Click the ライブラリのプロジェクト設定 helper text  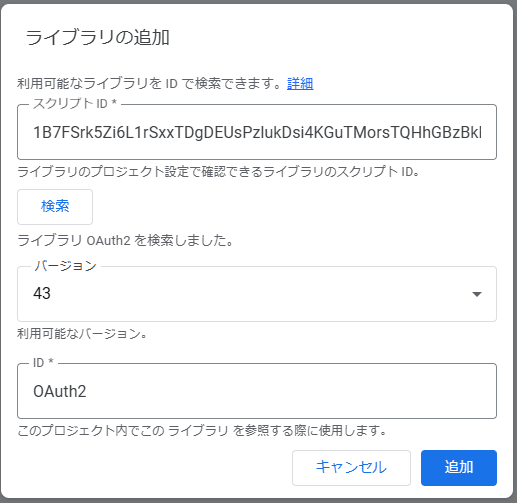(219, 172)
